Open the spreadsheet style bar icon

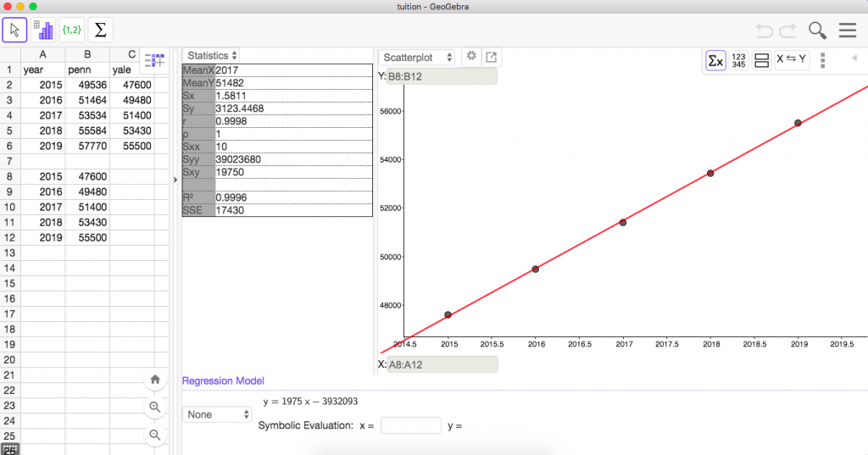pos(154,60)
